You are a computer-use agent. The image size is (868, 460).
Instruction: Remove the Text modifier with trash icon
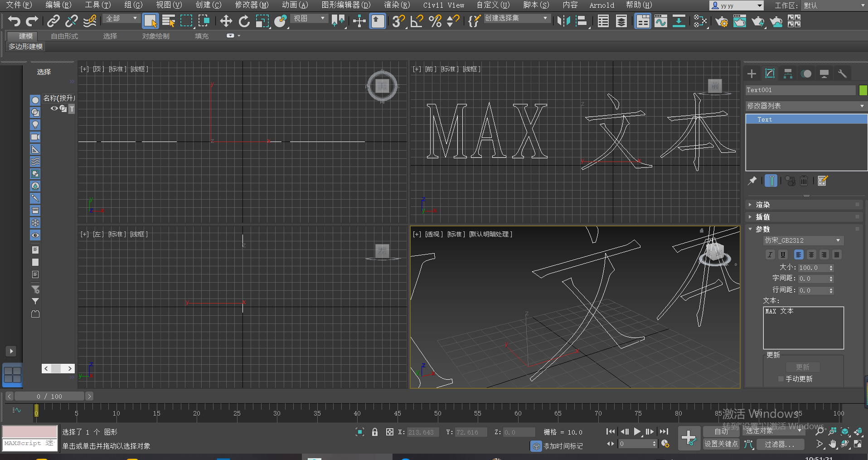805,181
